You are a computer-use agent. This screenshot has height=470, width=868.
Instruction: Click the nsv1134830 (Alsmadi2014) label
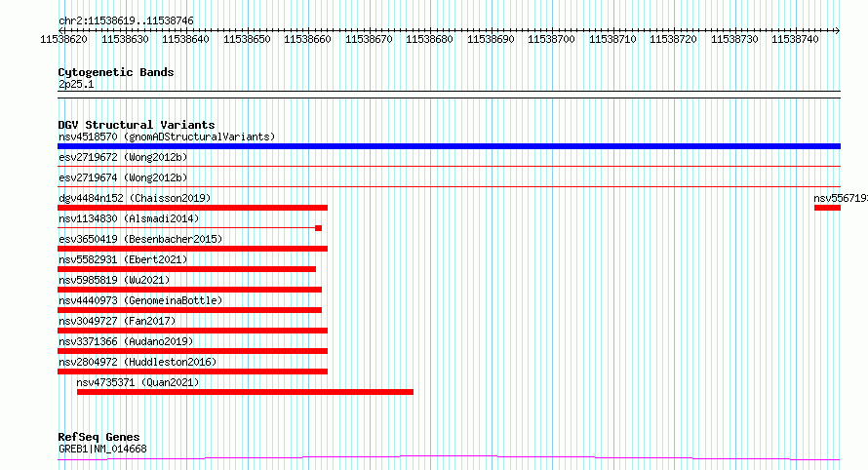tap(129, 218)
